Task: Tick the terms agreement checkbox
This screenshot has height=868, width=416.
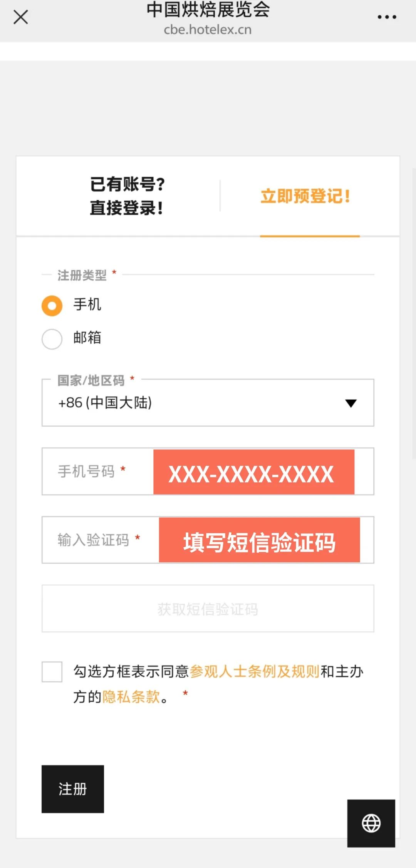Action: coord(52,672)
